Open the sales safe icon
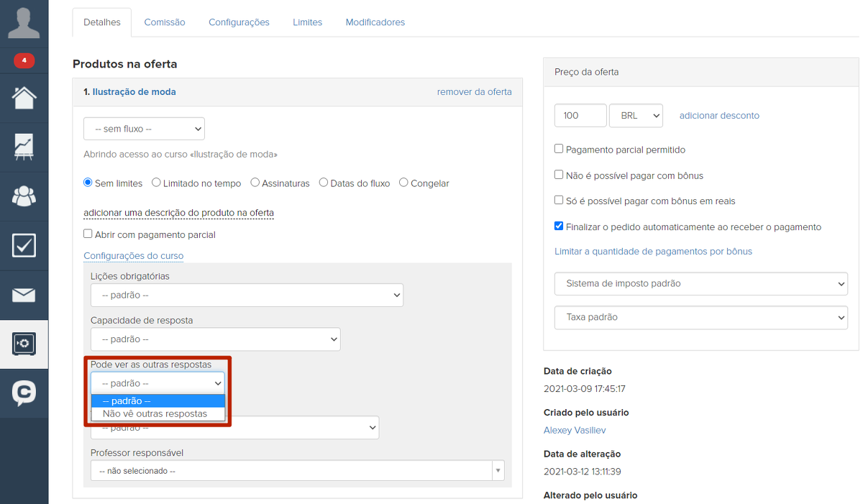Viewport: 863px width, 504px height. tap(24, 344)
